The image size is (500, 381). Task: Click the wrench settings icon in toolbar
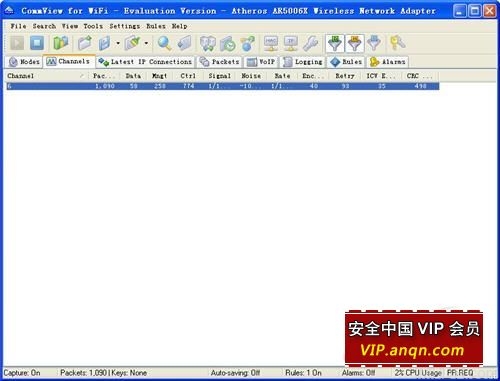(311, 43)
